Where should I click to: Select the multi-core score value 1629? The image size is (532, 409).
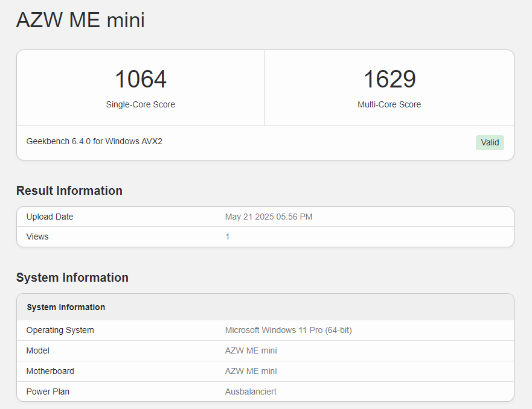[389, 79]
